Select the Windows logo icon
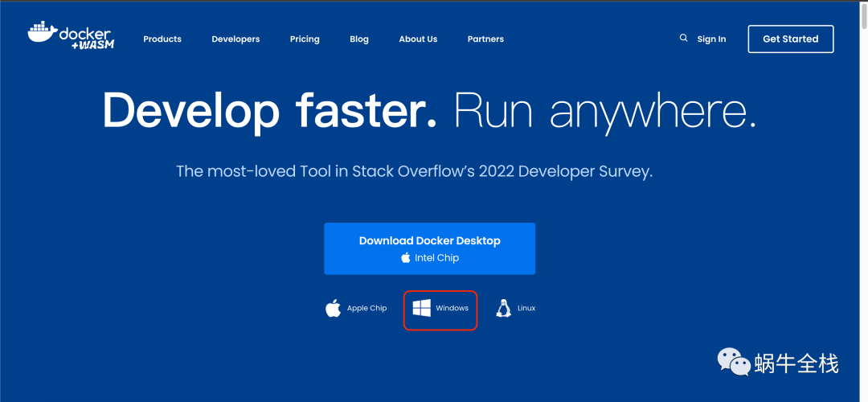 click(422, 309)
